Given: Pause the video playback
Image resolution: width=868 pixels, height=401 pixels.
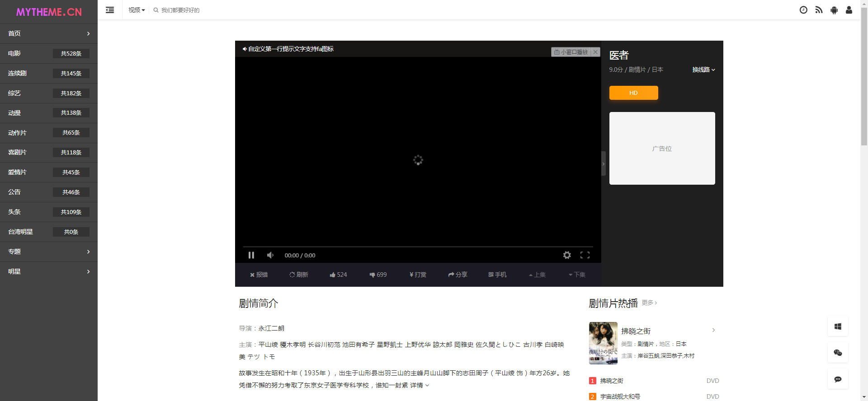Looking at the screenshot, I should [251, 255].
